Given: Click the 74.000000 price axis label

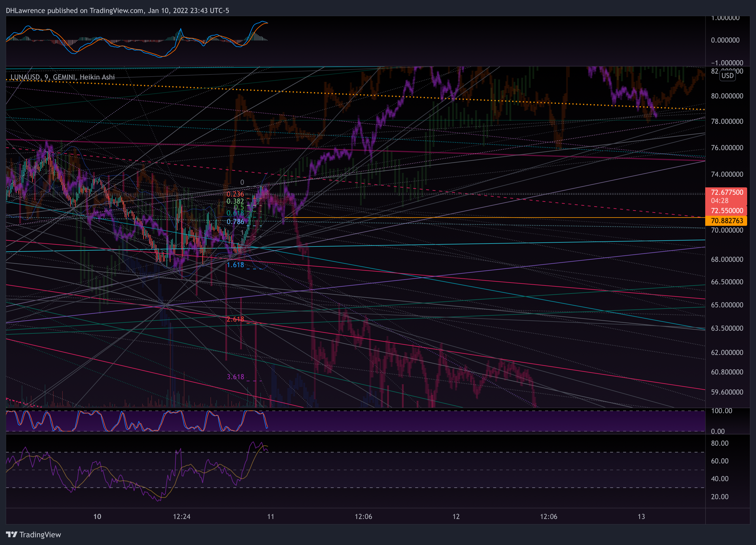Looking at the screenshot, I should (x=727, y=174).
